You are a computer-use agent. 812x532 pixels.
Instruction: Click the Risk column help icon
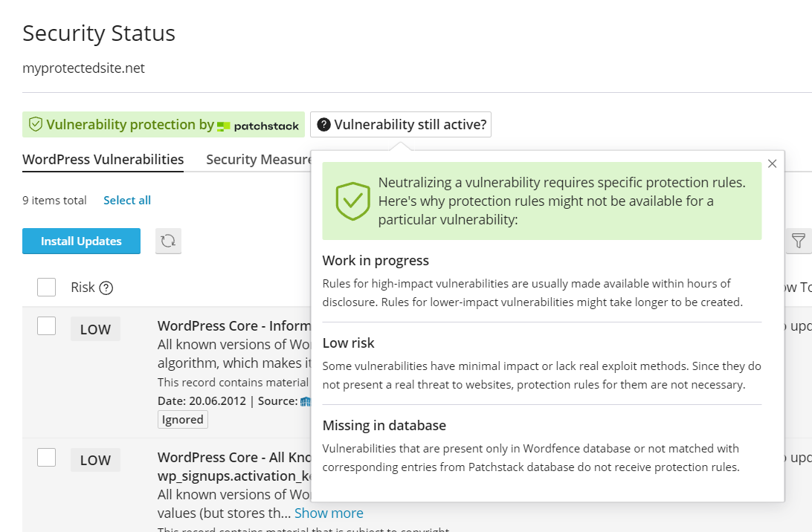click(106, 288)
